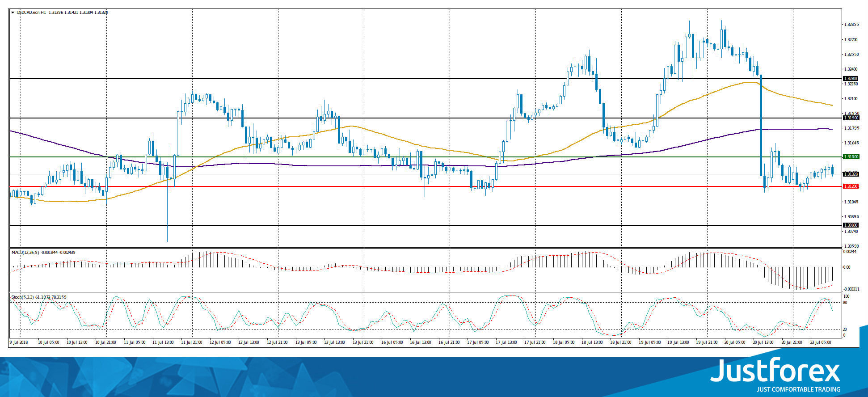
Task: Click the chart title dropdown triangle
Action: point(13,12)
